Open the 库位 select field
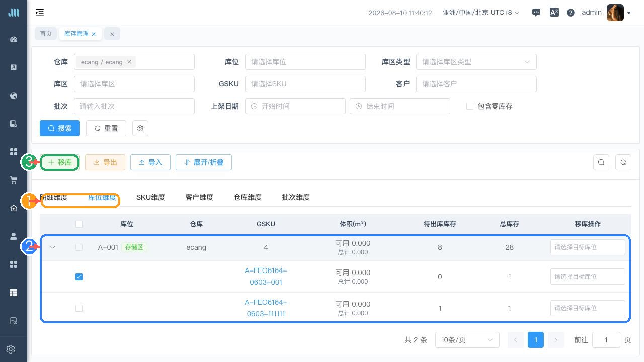644x362 pixels. (x=305, y=62)
